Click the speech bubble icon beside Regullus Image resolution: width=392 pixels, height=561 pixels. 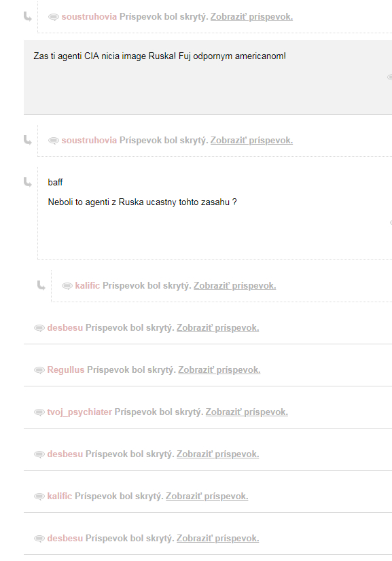click(x=39, y=370)
